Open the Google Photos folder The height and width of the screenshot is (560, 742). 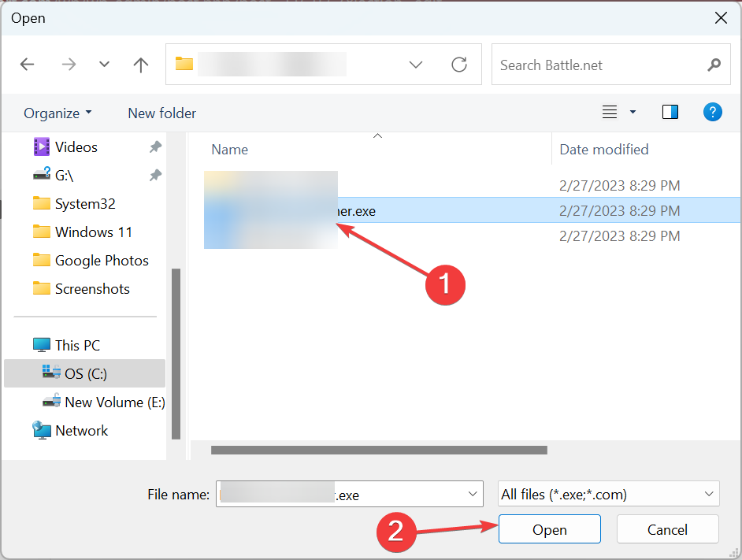(102, 261)
